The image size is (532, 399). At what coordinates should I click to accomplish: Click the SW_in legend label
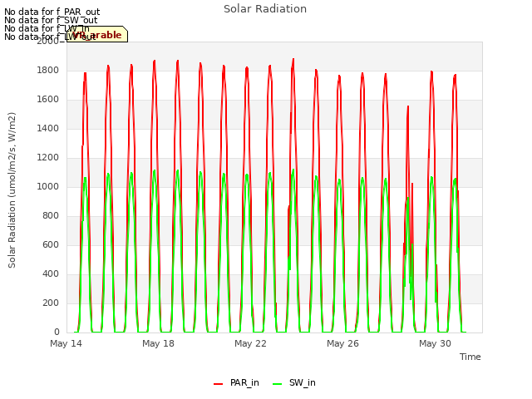click(x=303, y=382)
